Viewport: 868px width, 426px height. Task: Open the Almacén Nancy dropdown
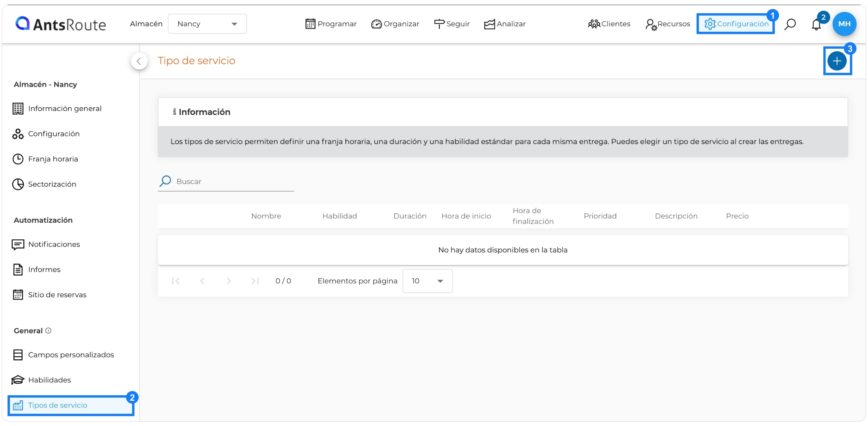(207, 24)
